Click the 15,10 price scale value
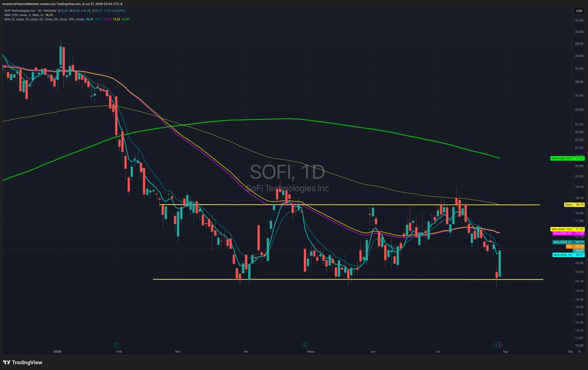This screenshot has height=370, width=588. point(578,281)
